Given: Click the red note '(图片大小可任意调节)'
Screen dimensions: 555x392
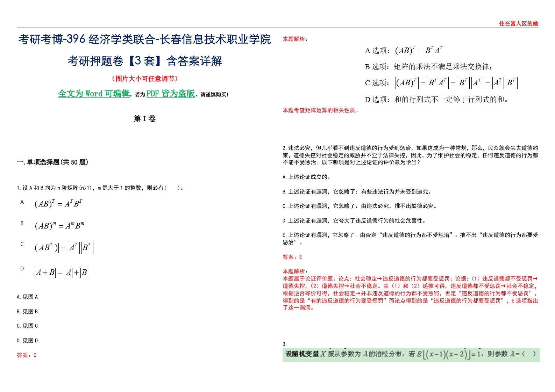Looking at the screenshot, I should [x=145, y=79].
